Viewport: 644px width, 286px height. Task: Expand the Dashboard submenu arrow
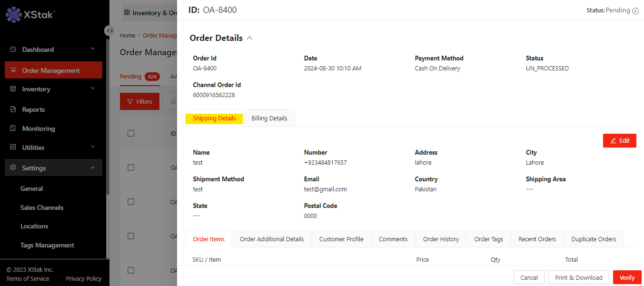click(92, 49)
